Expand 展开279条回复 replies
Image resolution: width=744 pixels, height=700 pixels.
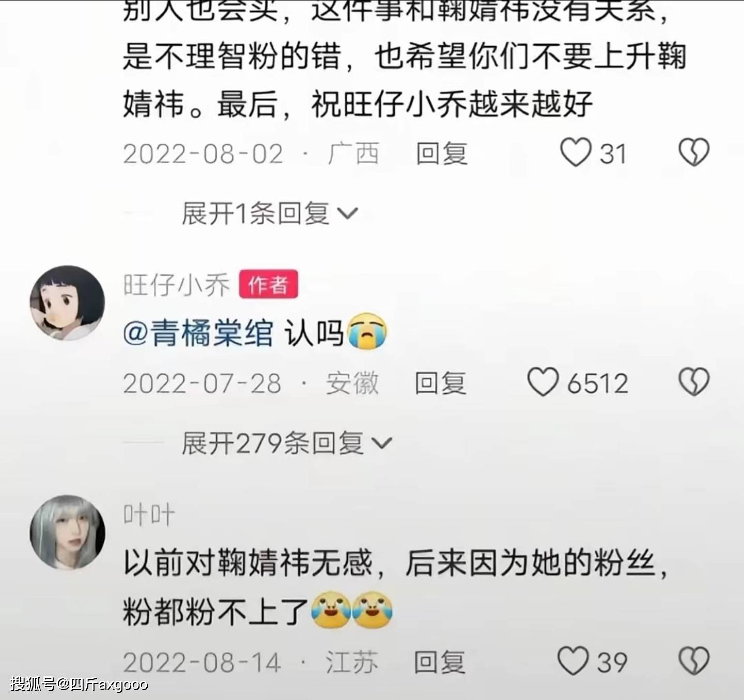pos(287,443)
